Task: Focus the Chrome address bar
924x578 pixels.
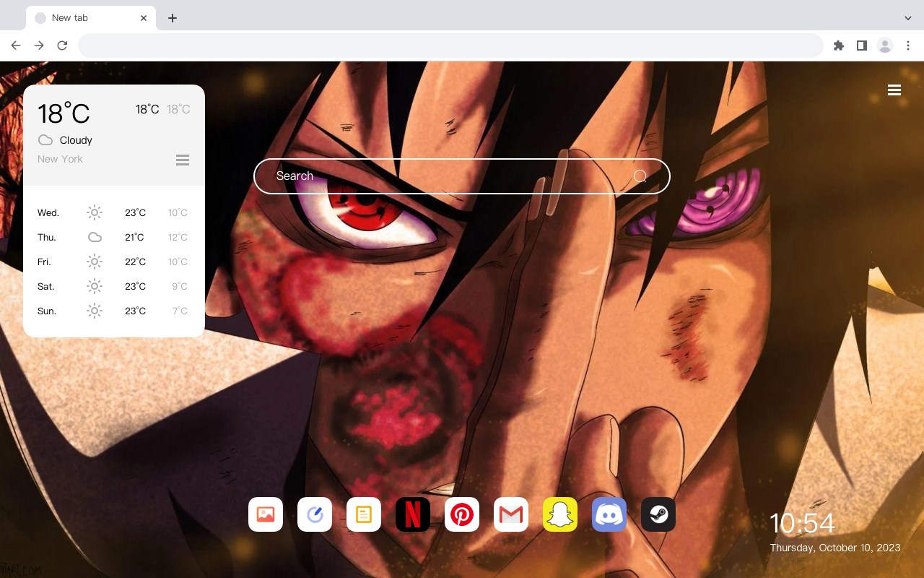Action: click(x=450, y=46)
